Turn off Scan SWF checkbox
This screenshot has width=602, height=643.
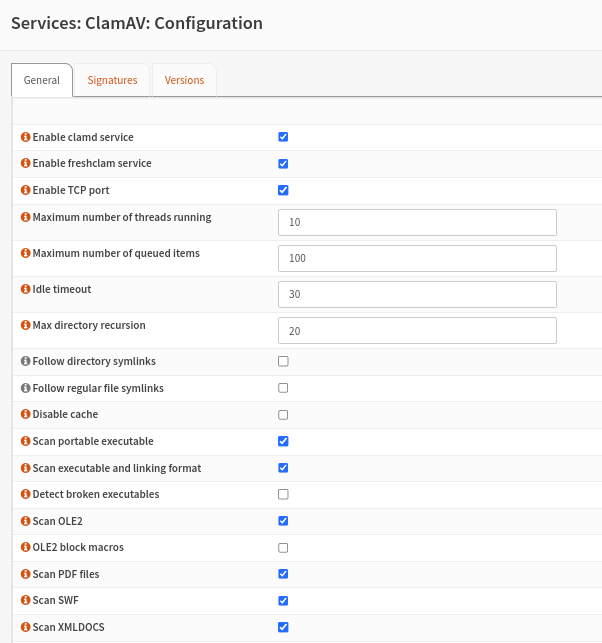coord(283,601)
